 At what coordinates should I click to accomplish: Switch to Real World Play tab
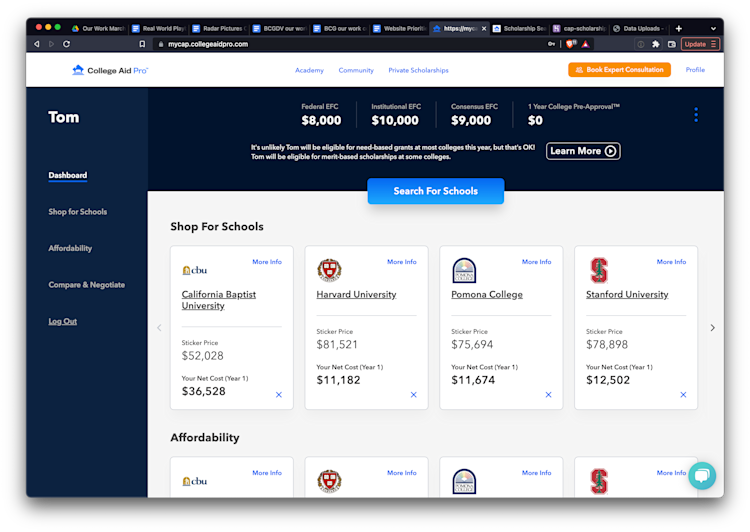pyautogui.click(x=160, y=29)
